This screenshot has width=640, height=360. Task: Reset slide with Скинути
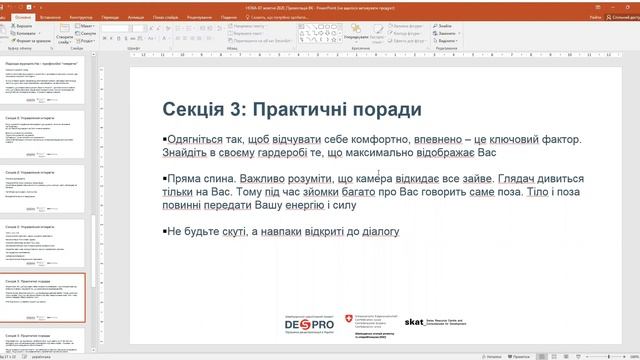[x=86, y=33]
